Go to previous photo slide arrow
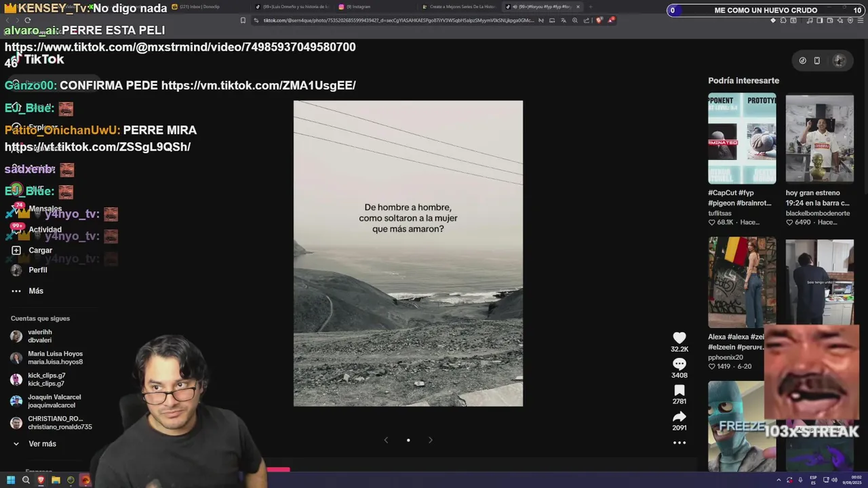868x488 pixels. pos(386,440)
